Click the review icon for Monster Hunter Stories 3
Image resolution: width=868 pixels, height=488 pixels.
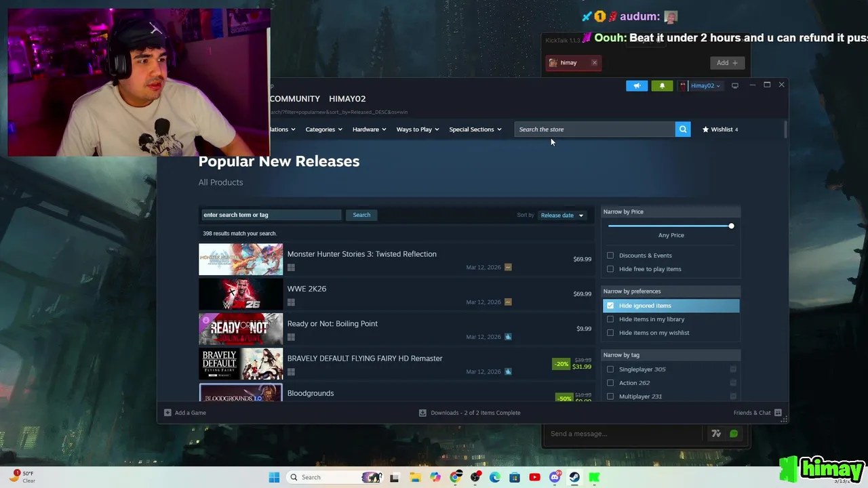[x=508, y=267]
